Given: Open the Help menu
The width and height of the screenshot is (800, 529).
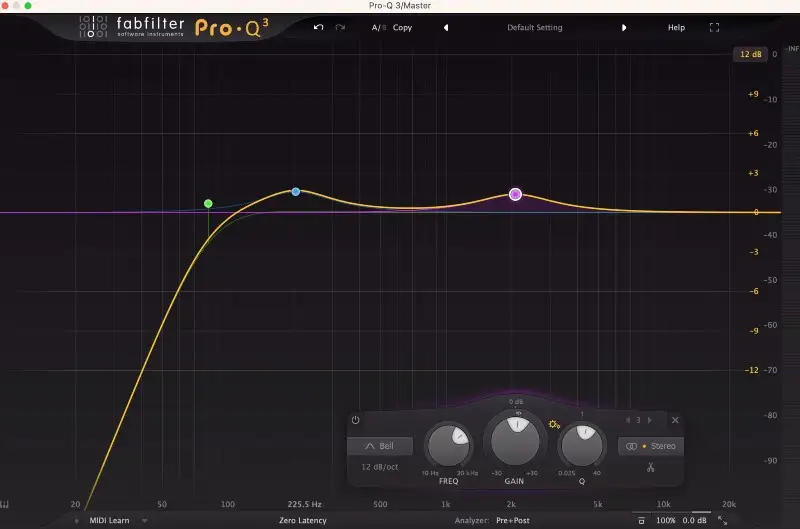Looking at the screenshot, I should tap(677, 27).
